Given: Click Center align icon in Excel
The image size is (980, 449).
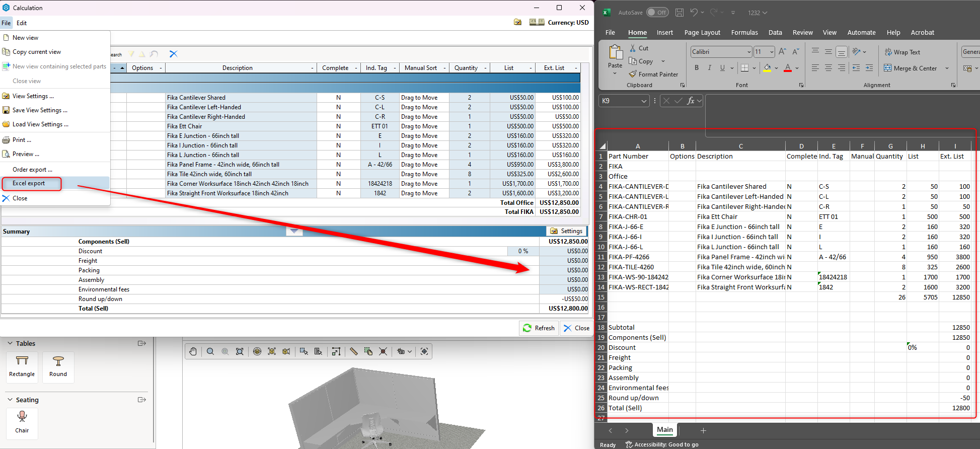Looking at the screenshot, I should pos(828,67).
